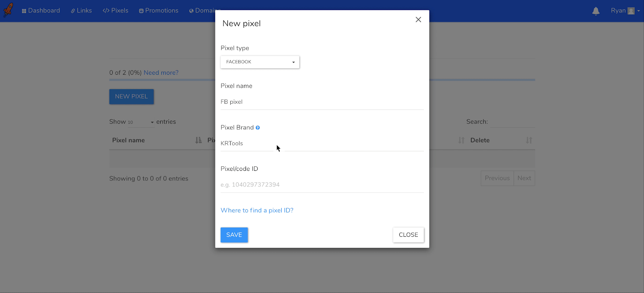Focus the Pixel/code ID input
644x293 pixels.
point(322,185)
